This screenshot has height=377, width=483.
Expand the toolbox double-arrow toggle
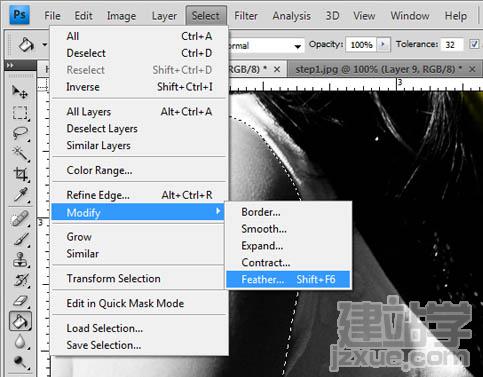pyautogui.click(x=10, y=65)
